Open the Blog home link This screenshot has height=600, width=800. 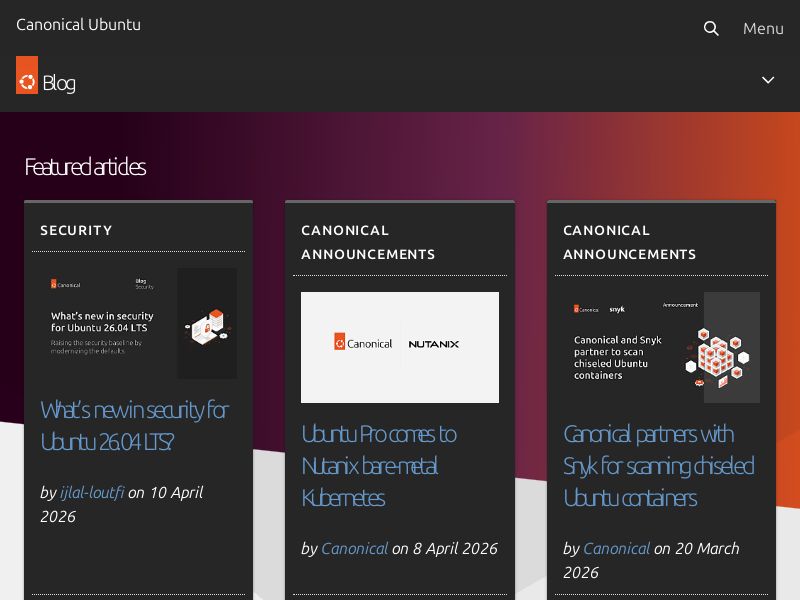[x=59, y=83]
